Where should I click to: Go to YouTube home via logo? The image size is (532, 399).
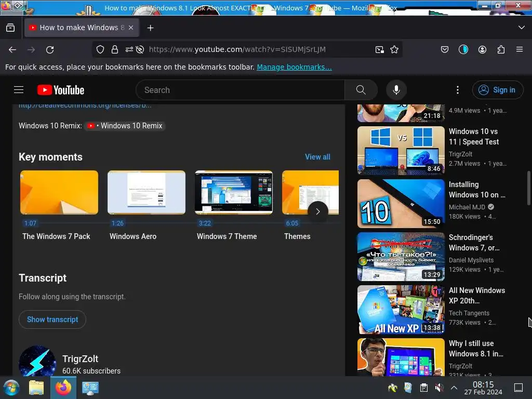(61, 90)
